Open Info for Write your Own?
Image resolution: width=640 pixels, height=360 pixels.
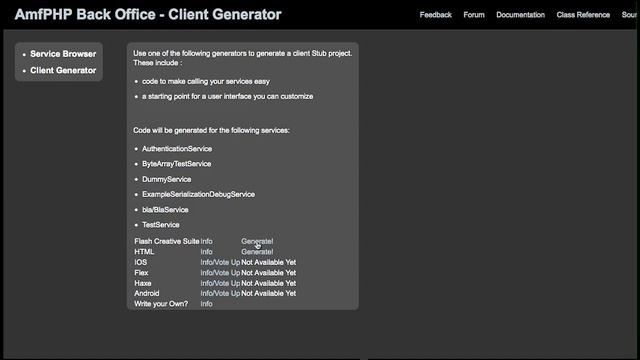[206, 304]
